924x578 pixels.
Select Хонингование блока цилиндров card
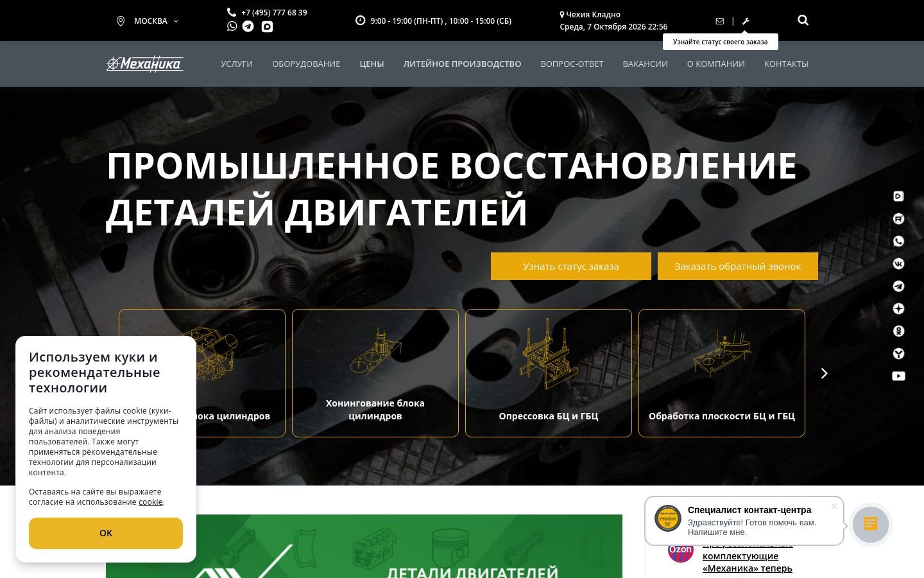375,373
